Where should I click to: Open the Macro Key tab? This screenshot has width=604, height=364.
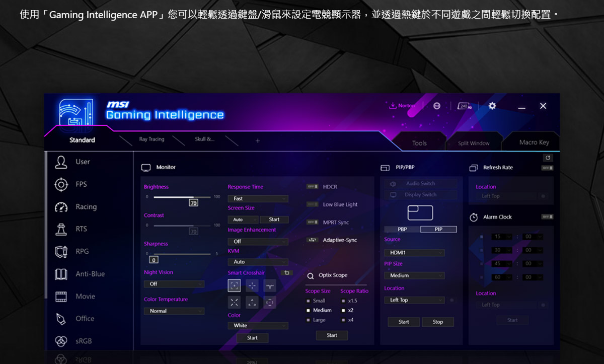[x=534, y=142]
